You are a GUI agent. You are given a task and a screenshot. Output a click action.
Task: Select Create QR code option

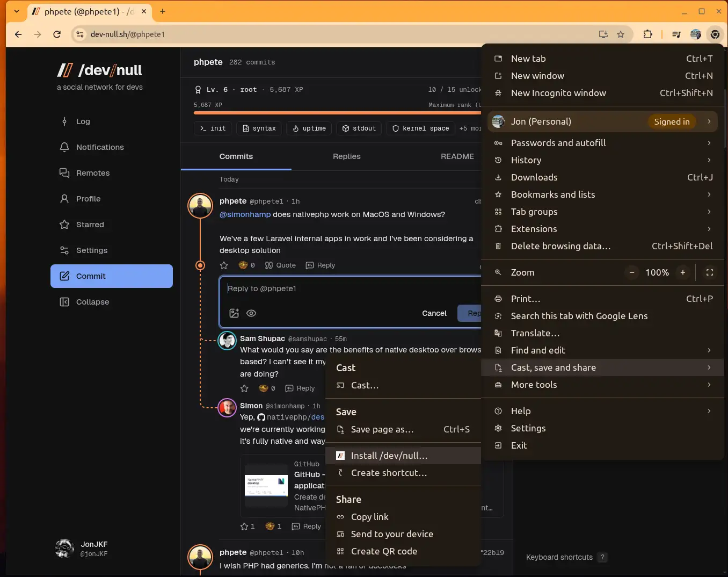tap(403, 551)
